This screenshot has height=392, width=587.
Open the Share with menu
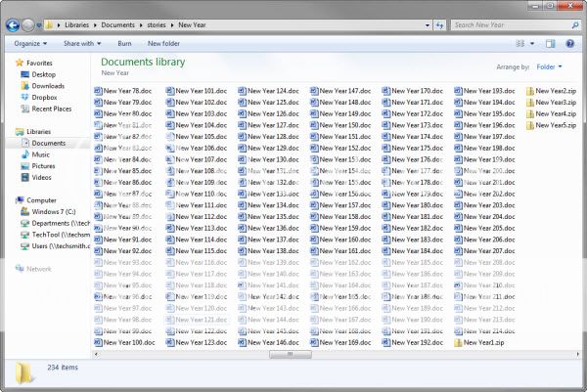82,43
